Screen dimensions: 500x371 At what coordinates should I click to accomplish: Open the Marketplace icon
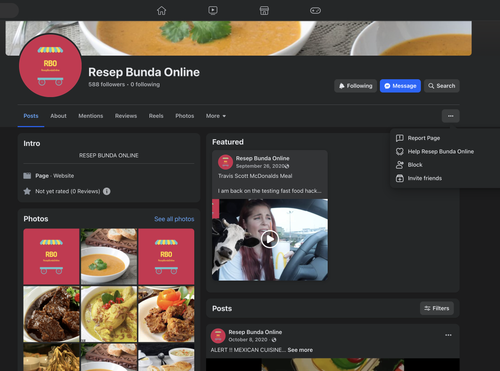click(264, 11)
